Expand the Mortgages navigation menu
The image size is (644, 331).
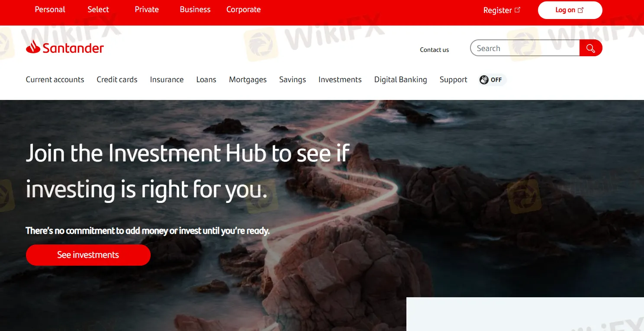click(248, 80)
